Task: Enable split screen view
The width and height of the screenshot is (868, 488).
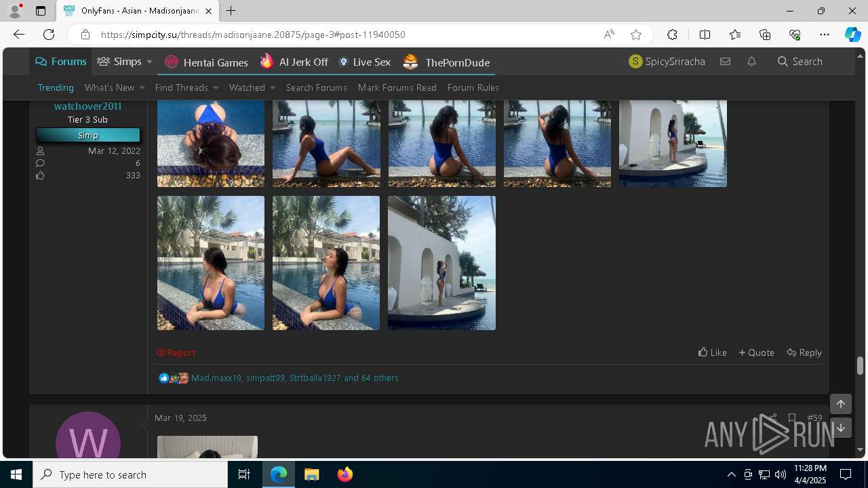Action: click(x=705, y=35)
